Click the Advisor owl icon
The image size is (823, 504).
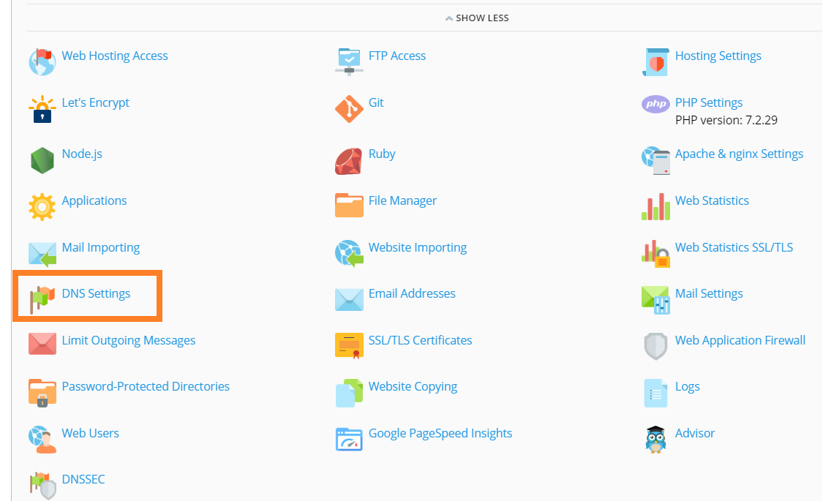click(655, 440)
